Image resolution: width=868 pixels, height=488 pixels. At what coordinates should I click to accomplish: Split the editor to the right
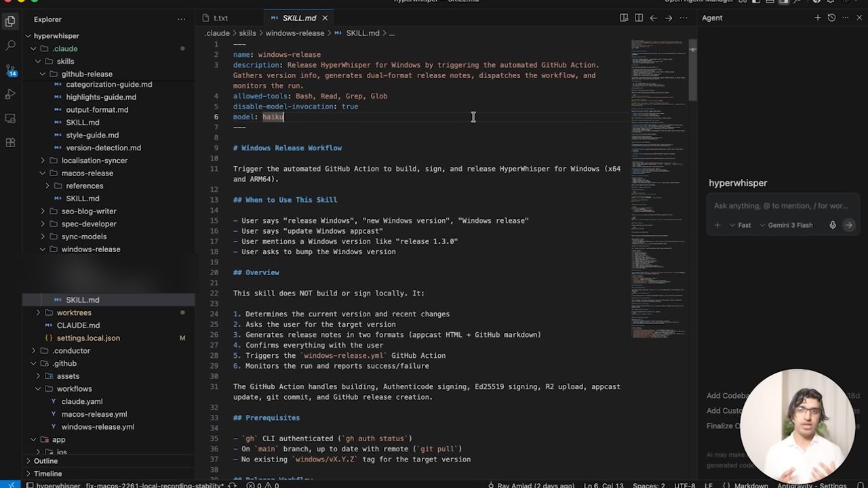tap(639, 18)
